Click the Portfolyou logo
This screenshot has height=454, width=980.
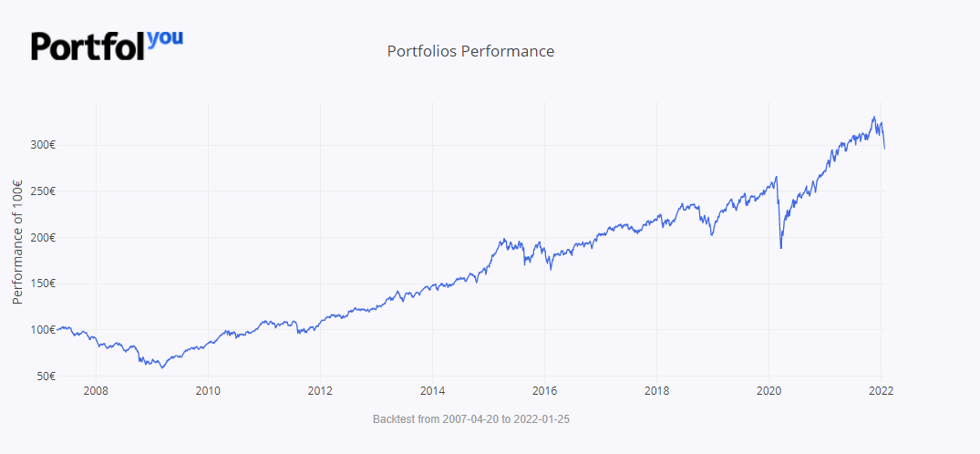tap(107, 45)
